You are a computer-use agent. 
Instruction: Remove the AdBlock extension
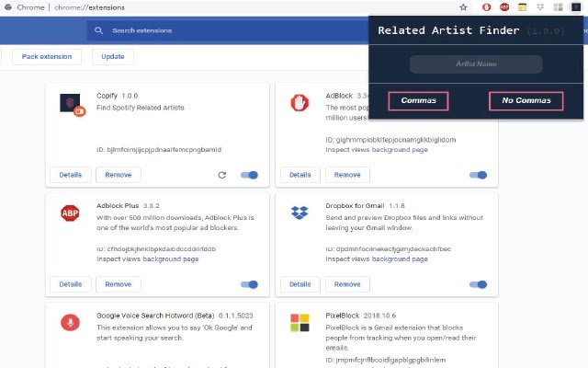(347, 175)
